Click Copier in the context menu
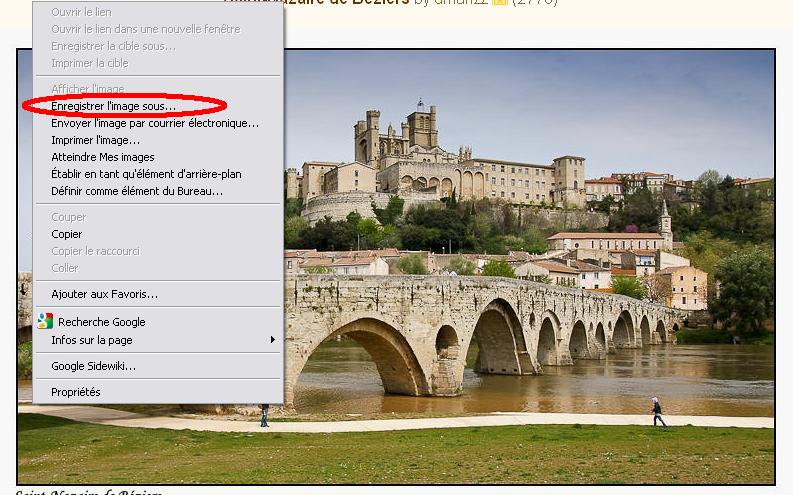 [x=66, y=234]
